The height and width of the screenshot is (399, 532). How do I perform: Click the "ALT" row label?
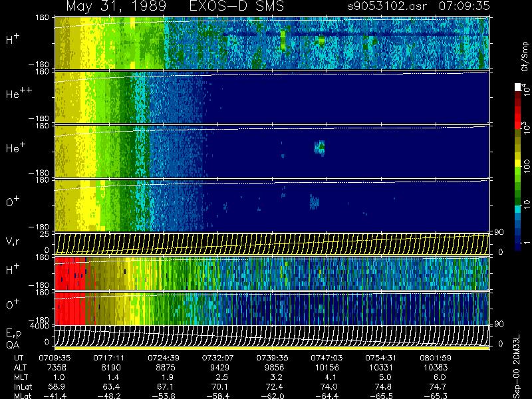point(21,368)
